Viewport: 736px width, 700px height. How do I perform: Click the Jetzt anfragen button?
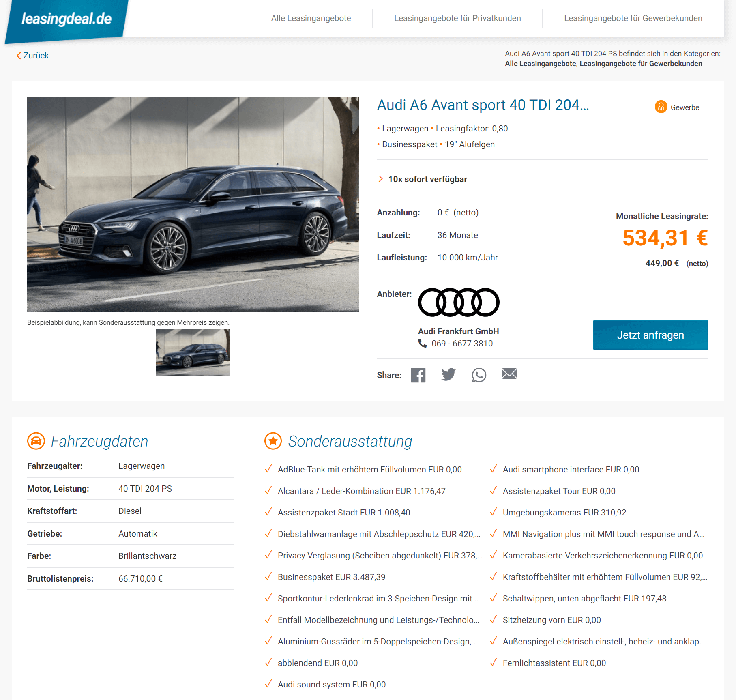650,335
